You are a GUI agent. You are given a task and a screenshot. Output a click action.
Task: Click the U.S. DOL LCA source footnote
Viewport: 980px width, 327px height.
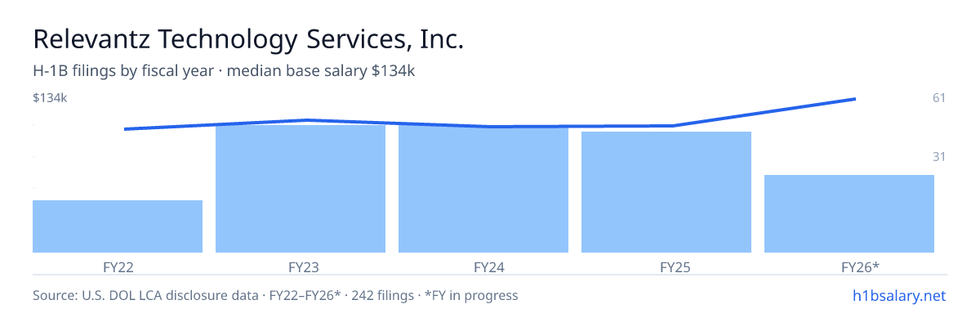[x=275, y=296]
